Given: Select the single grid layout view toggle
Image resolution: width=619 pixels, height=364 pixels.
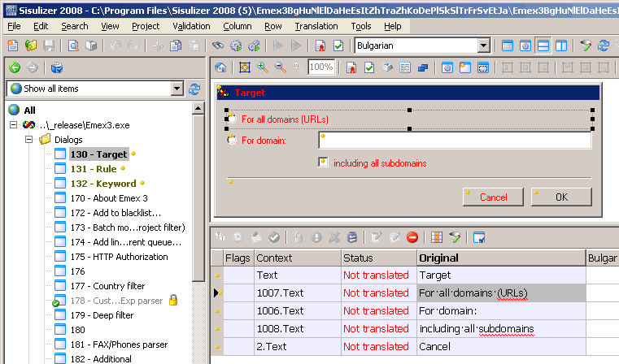Looking at the screenshot, I should pyautogui.click(x=508, y=45).
